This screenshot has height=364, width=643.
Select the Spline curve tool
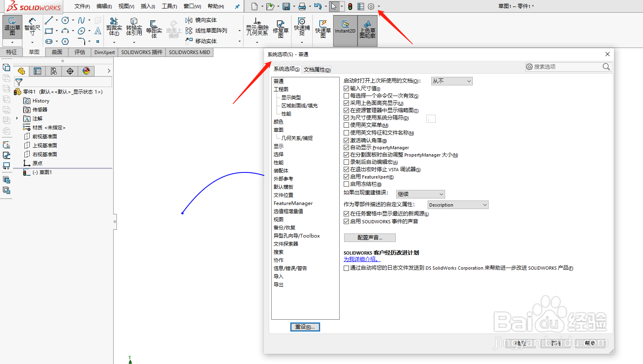(x=81, y=20)
